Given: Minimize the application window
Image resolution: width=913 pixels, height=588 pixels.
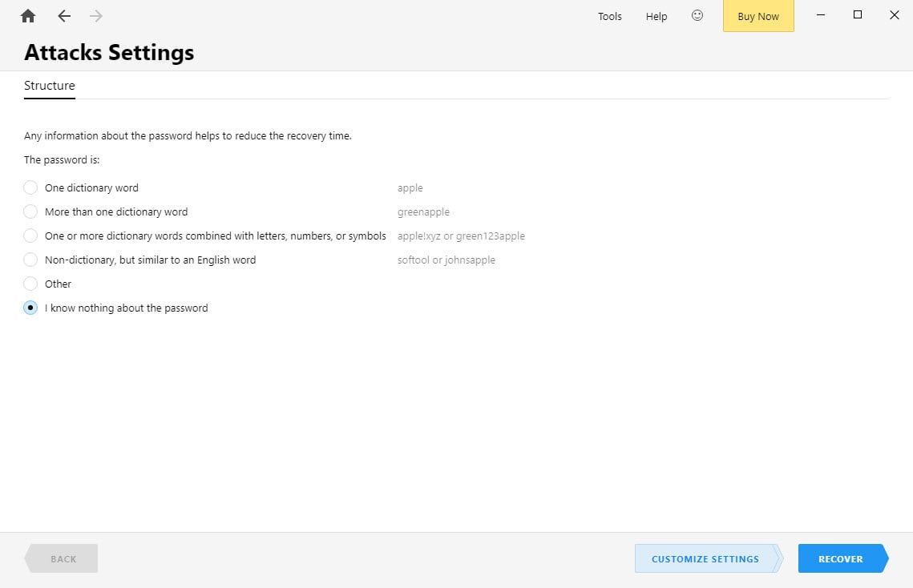Looking at the screenshot, I should click(x=821, y=15).
